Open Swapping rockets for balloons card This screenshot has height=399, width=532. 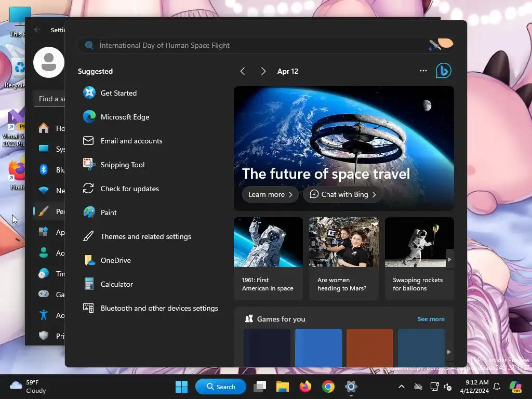pos(419,259)
